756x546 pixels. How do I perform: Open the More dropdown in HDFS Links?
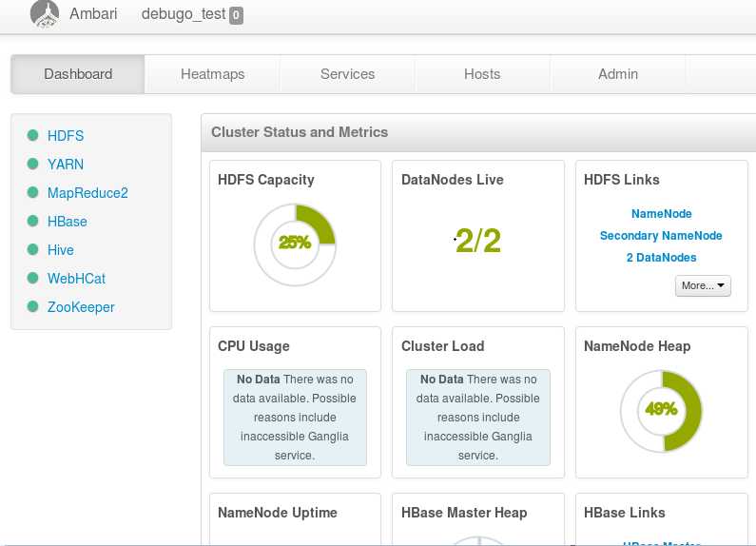tap(703, 285)
